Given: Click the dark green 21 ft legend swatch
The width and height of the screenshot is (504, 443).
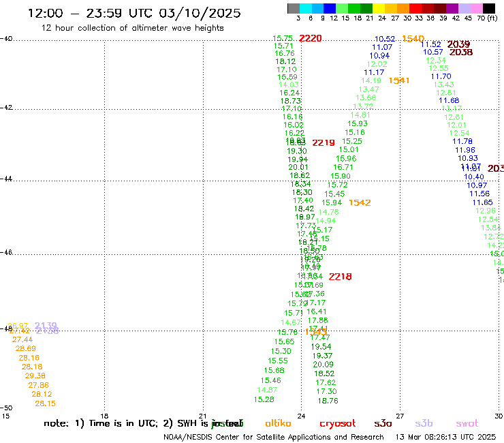Looking at the screenshot, I should tap(366, 8).
